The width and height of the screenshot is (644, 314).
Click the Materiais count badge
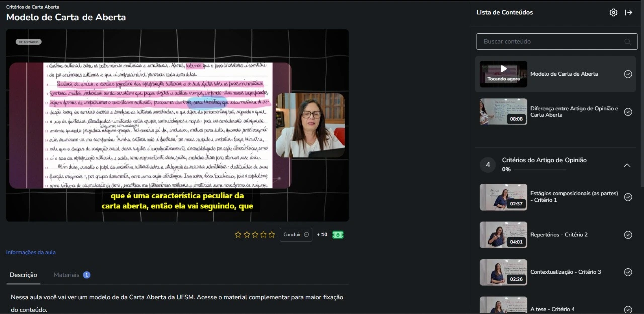click(x=87, y=275)
